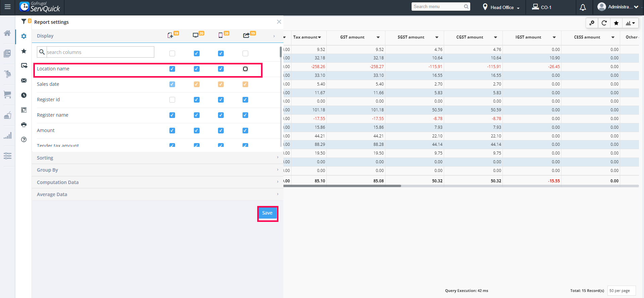Save the report settings

pyautogui.click(x=267, y=213)
